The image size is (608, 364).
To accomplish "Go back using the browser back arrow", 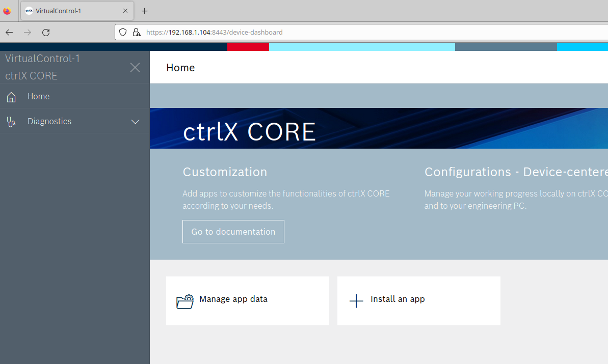I will 9,33.
